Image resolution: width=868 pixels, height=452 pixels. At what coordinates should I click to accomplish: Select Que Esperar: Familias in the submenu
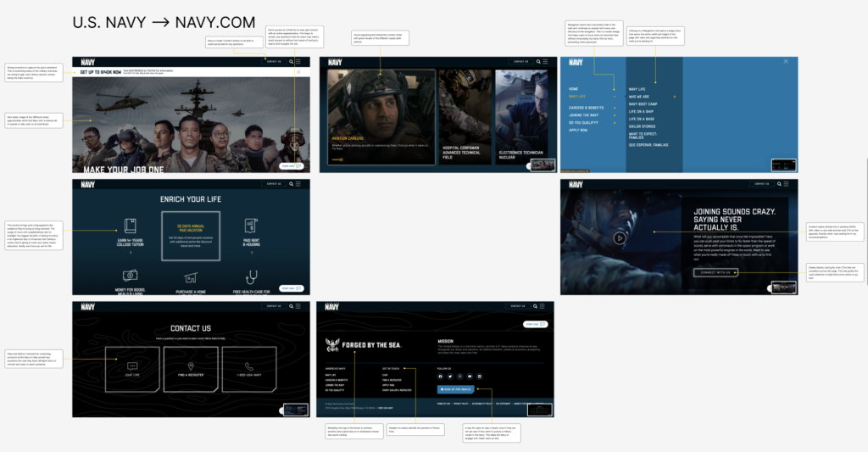648,145
